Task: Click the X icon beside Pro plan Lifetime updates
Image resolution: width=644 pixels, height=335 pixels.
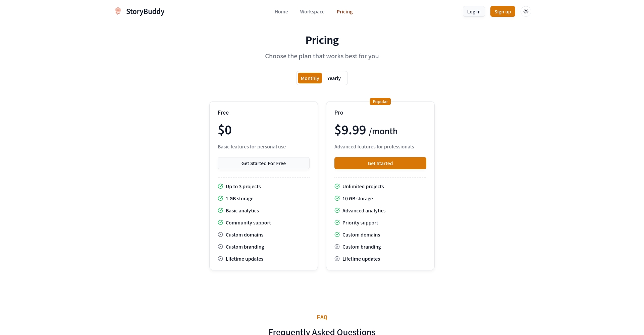Action: 337,259
